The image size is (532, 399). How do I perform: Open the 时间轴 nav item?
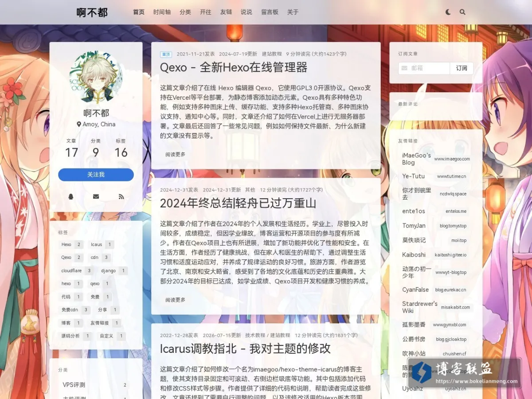[162, 12]
